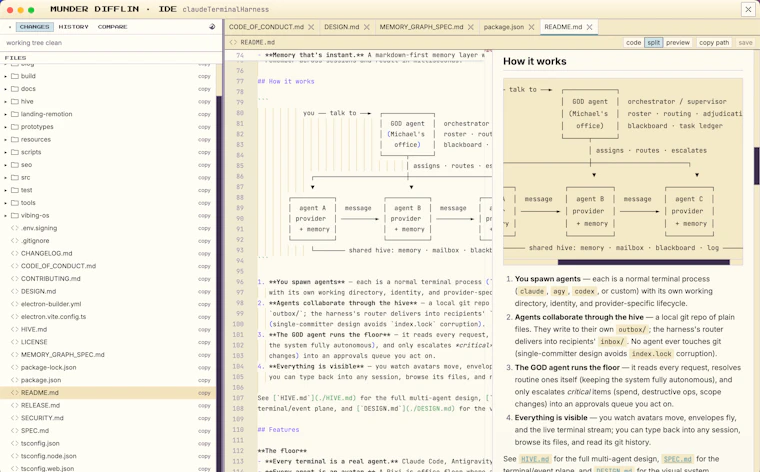
Task: Select the split view mode
Action: pyautogui.click(x=653, y=43)
